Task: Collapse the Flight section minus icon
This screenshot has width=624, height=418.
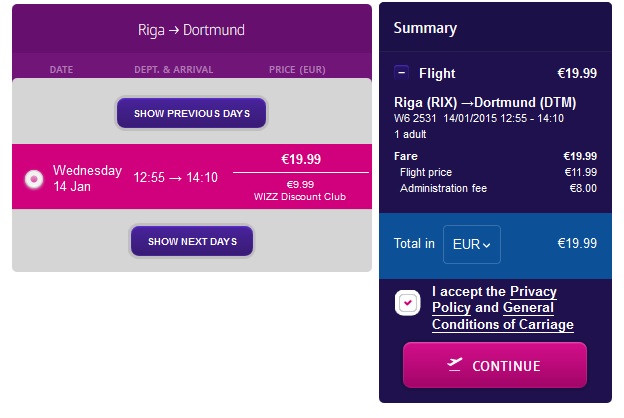Action: tap(401, 73)
